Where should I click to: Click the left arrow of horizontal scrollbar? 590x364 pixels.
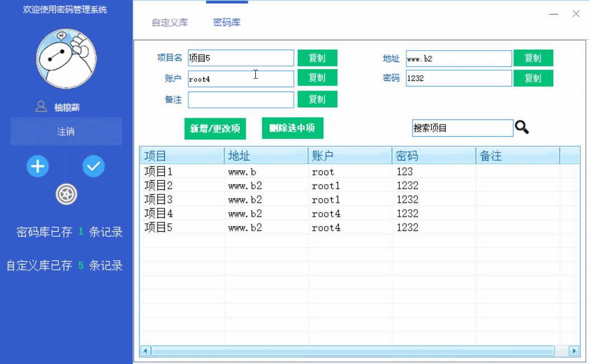(x=145, y=351)
